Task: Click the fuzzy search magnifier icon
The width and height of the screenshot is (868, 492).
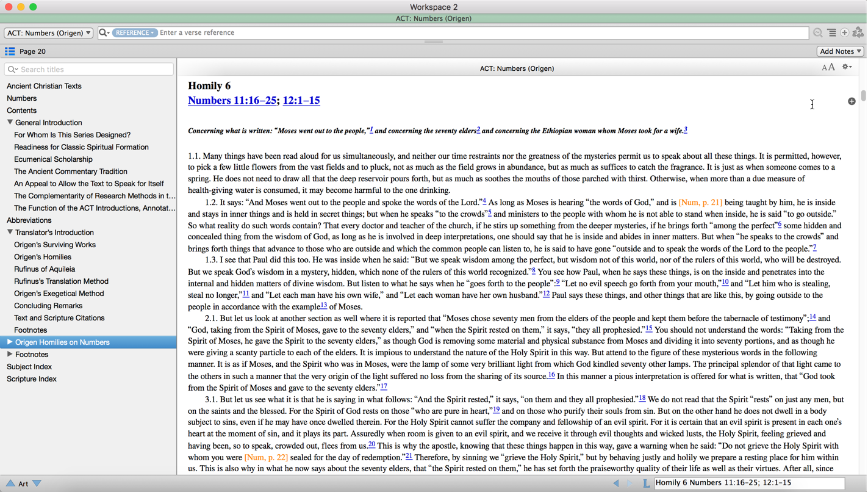Action: pos(817,33)
